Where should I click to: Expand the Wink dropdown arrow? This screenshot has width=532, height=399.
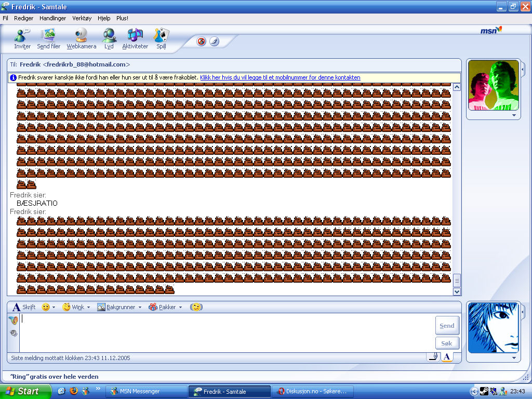88,308
